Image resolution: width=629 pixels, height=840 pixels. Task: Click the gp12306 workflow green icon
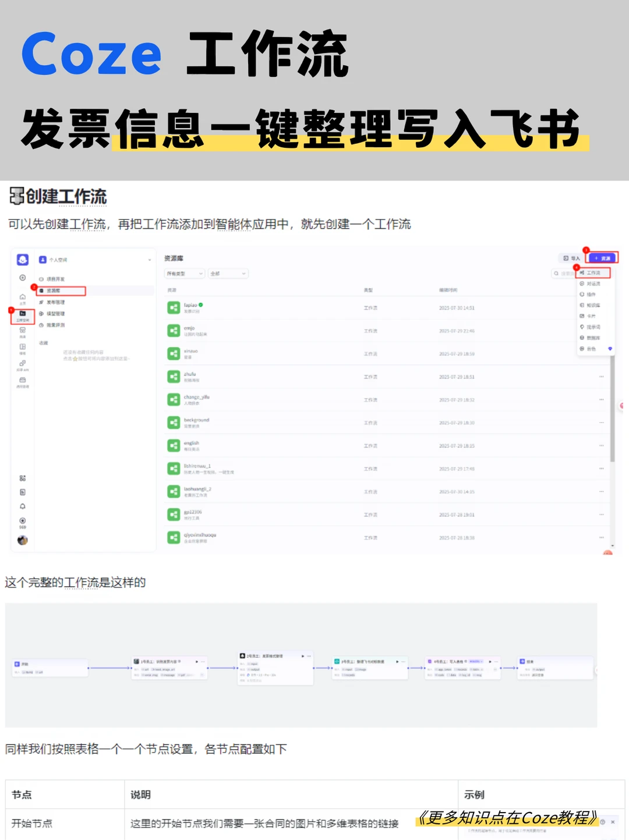[x=174, y=515]
